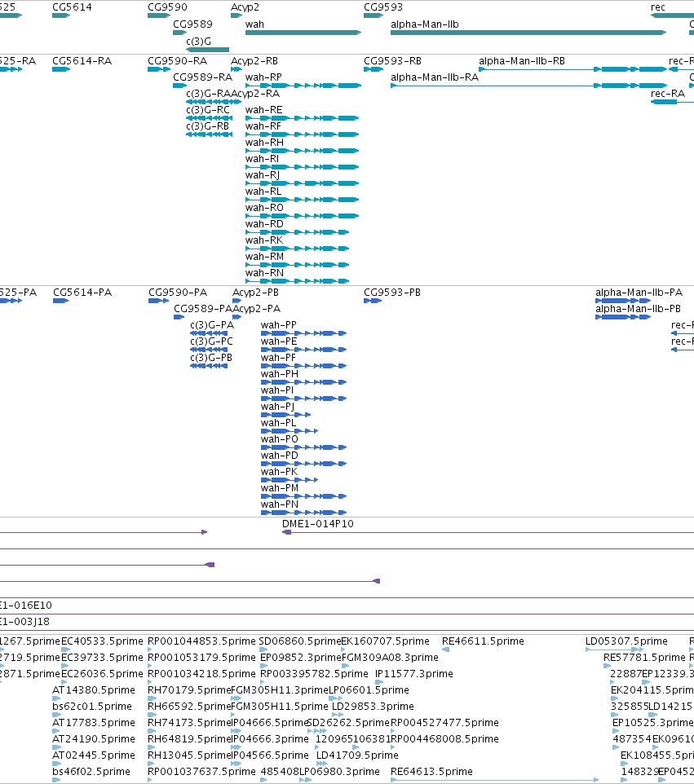Click the wah-RJ transcript label

point(263,175)
